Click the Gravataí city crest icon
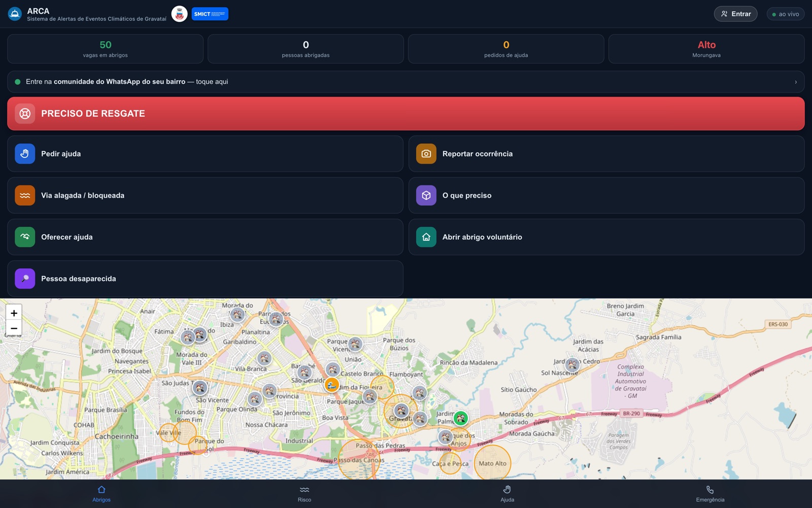The height and width of the screenshot is (508, 812). (179, 14)
